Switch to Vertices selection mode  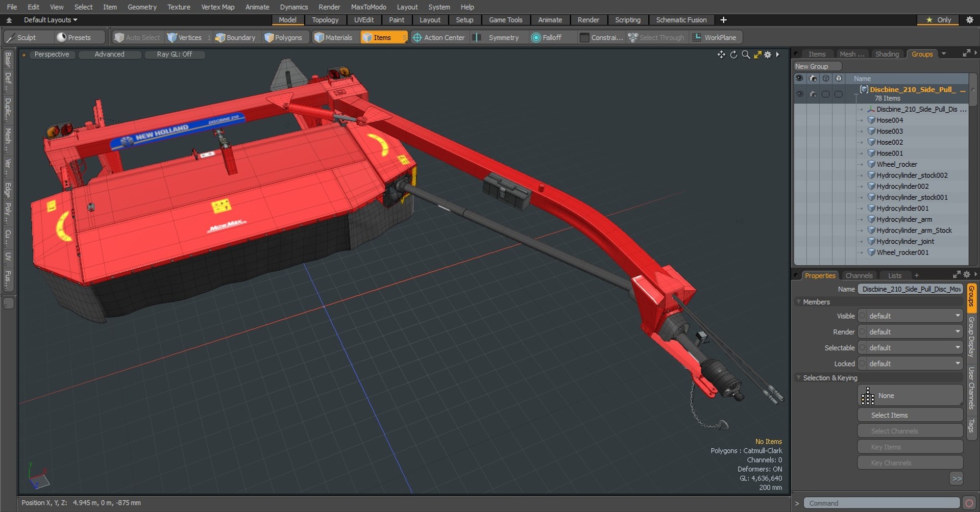click(185, 37)
